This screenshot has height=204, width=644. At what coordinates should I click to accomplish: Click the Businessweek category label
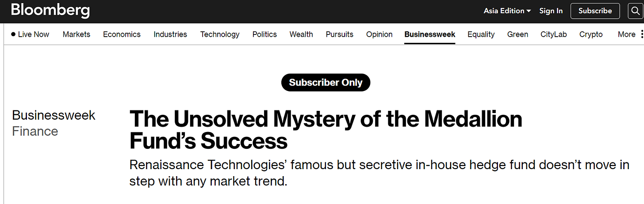54,116
